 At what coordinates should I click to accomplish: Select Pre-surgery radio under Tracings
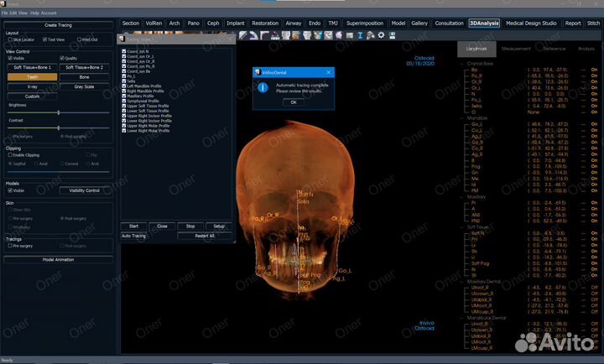click(8, 246)
